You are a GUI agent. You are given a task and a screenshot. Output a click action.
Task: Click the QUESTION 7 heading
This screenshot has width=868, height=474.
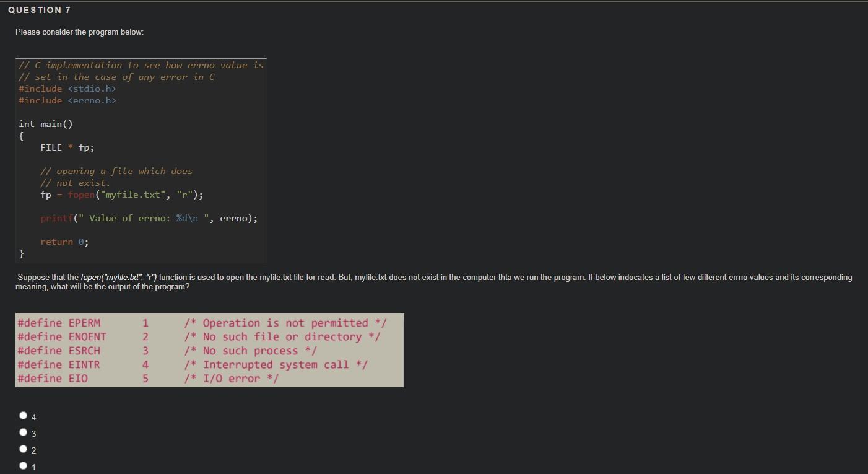(40, 9)
